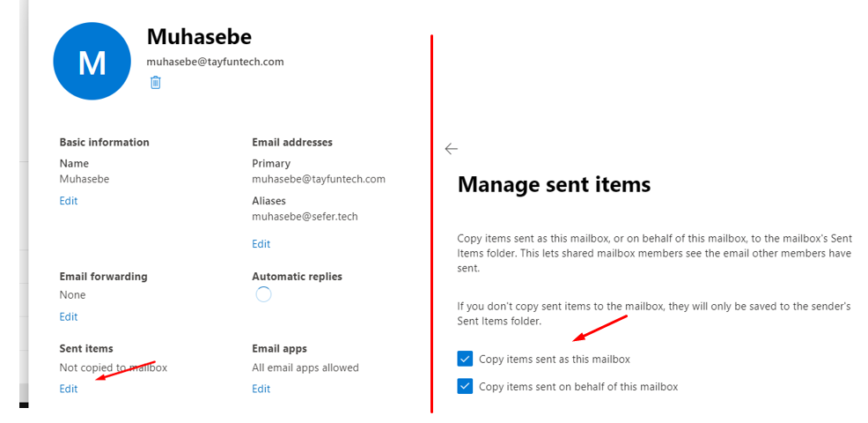Viewport: 868px width, 423px height.
Task: Click the 'Not copied to mailbox' status text
Action: 113,367
